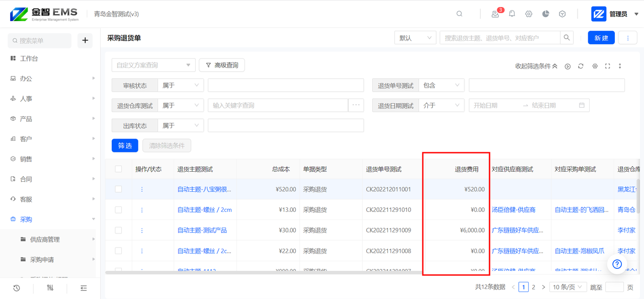Click the history clock icon in sidebar footer
644x299 pixels.
[x=17, y=288]
